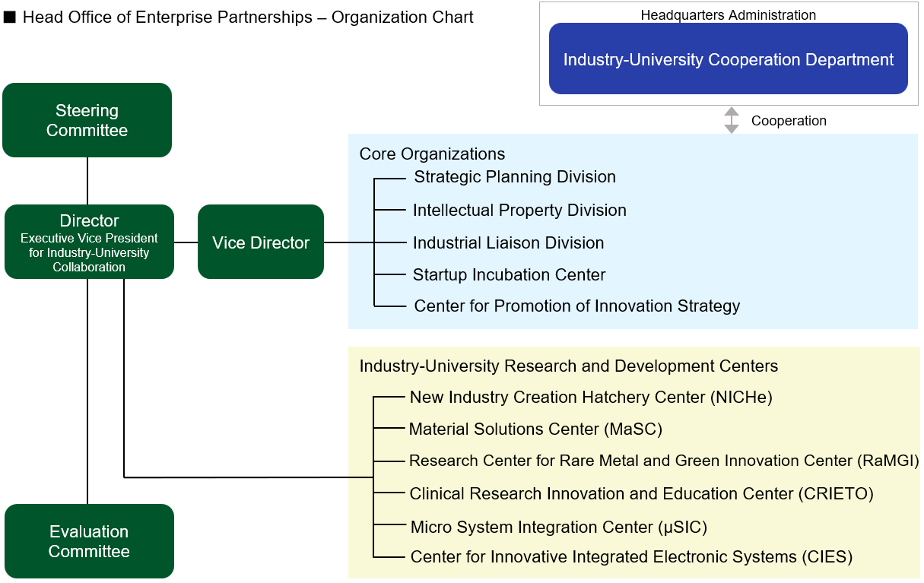The height and width of the screenshot is (583, 924).
Task: Click the organization chart title text
Action: click(x=248, y=17)
